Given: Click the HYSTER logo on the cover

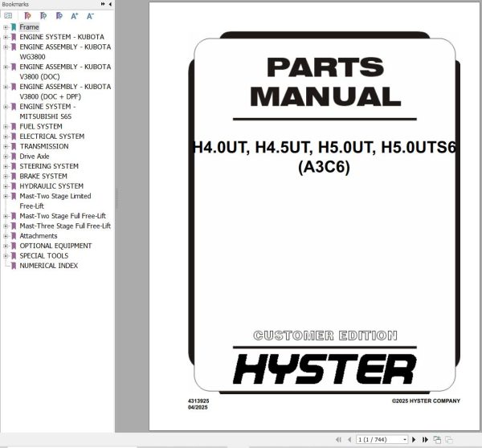Looking at the screenshot, I should pos(325,369).
